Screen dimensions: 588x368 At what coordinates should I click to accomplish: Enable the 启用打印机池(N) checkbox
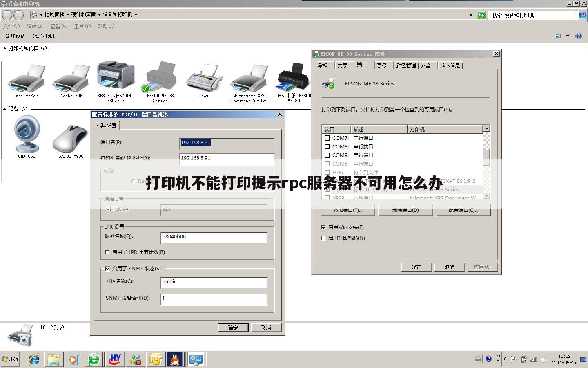click(323, 238)
